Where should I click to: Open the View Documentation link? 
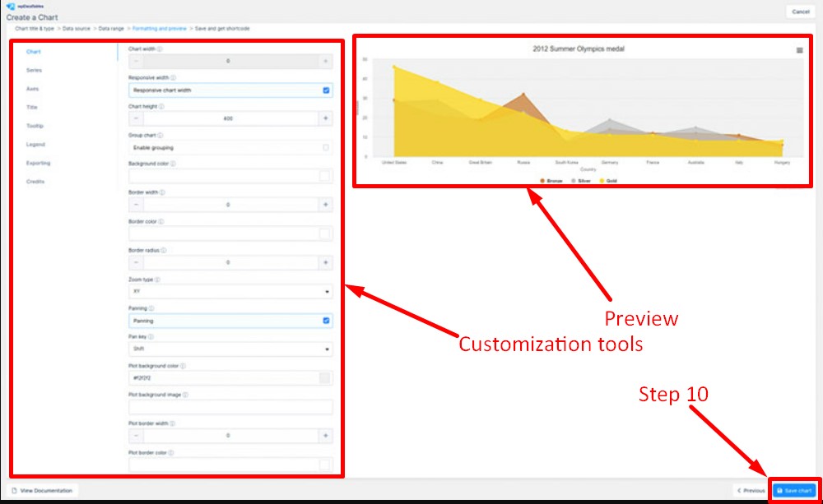43,490
